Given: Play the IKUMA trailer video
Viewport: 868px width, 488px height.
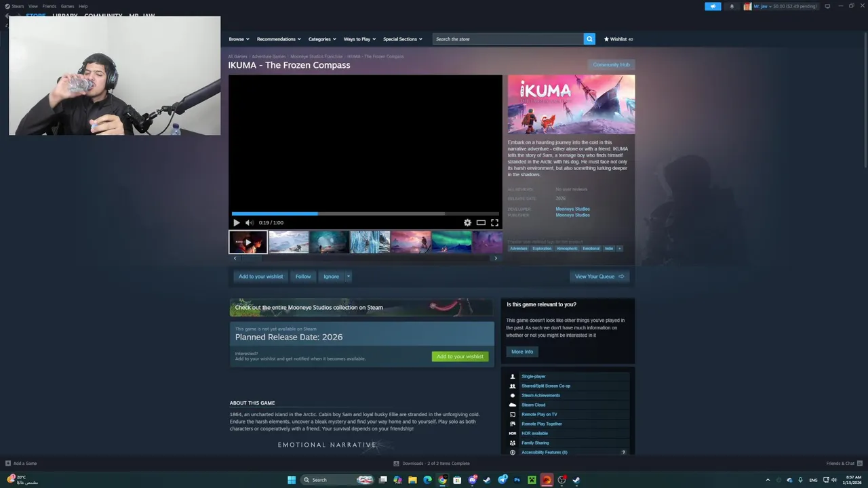Looking at the screenshot, I should (236, 222).
